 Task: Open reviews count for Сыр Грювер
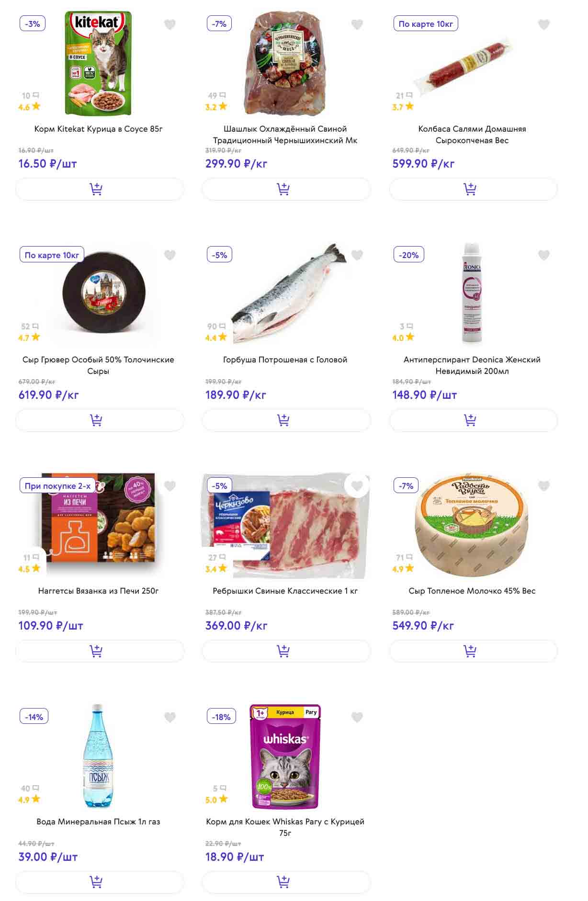(x=30, y=327)
